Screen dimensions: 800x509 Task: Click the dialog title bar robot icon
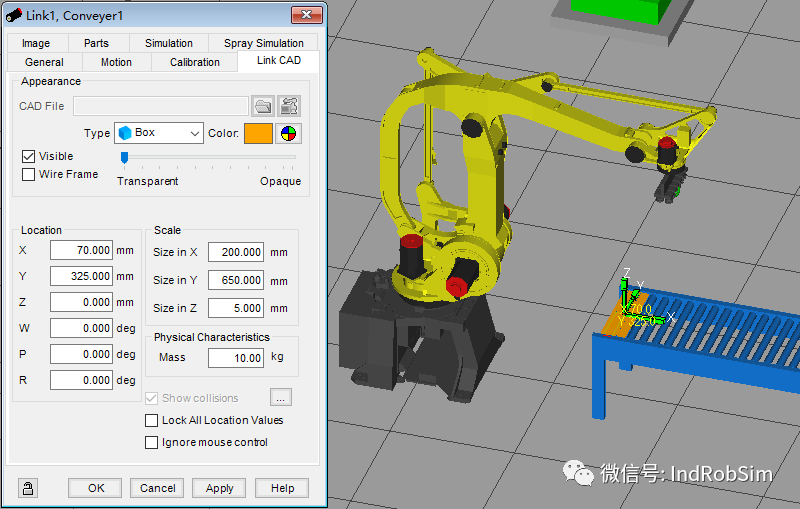(14, 15)
